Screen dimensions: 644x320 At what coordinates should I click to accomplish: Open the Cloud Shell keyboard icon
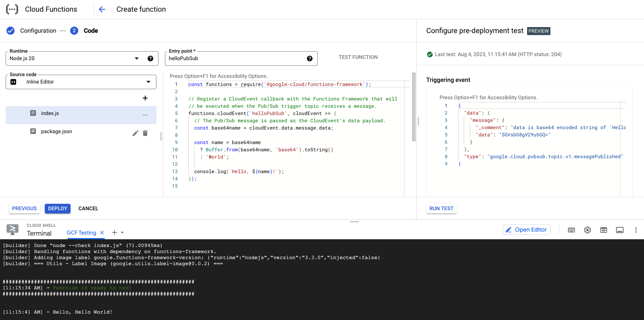(x=571, y=230)
